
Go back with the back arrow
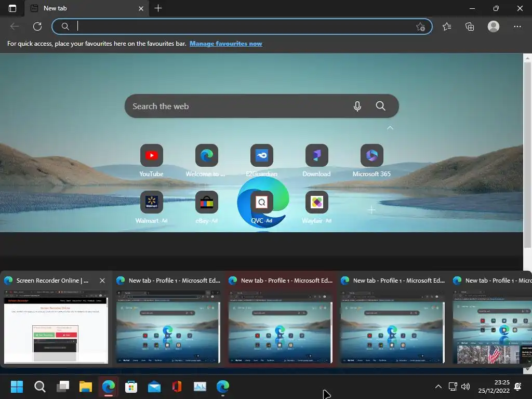[14, 26]
